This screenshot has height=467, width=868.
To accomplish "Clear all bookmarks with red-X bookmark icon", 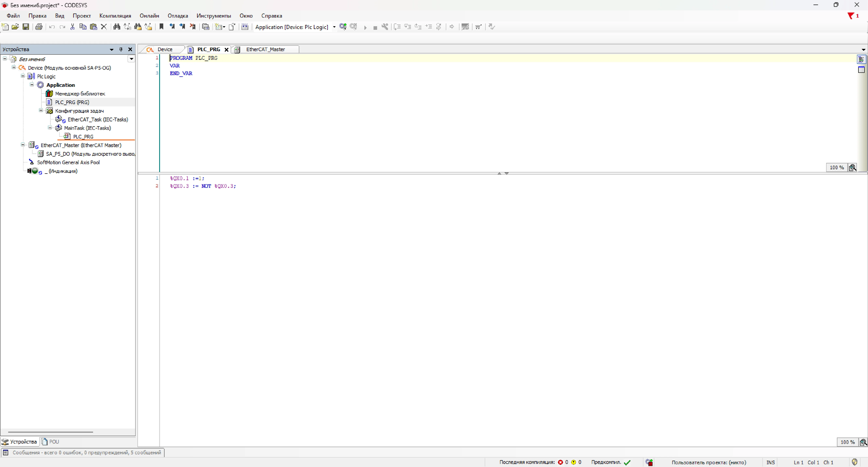I will [193, 27].
